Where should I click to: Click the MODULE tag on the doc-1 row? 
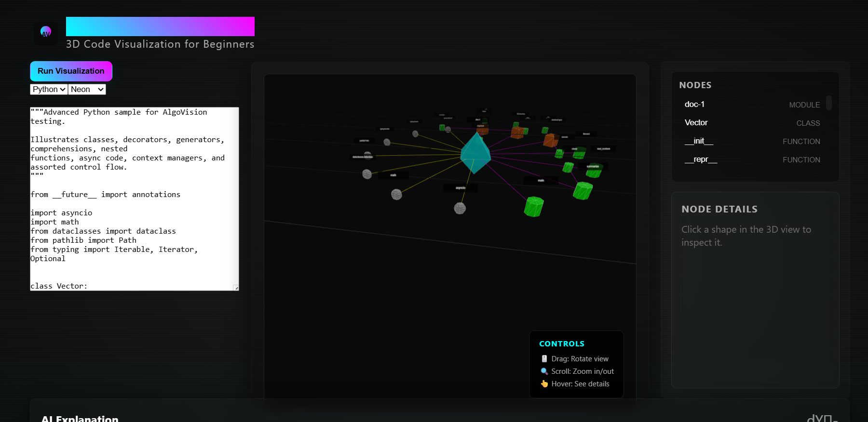tap(804, 105)
